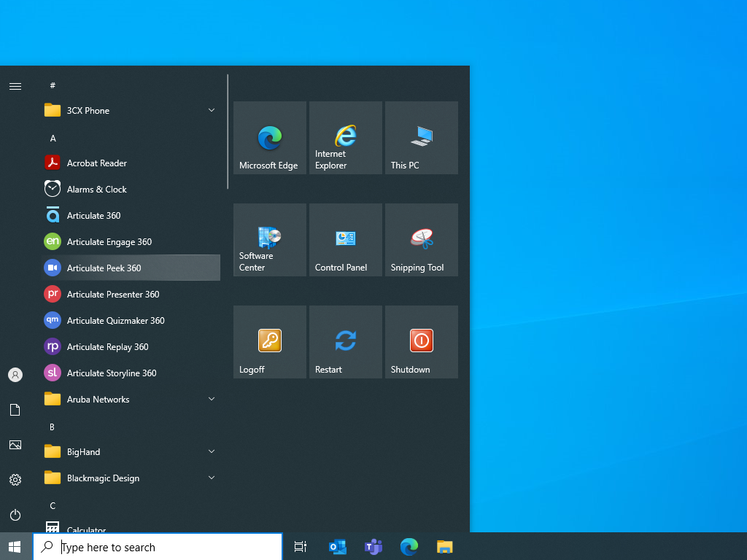The image size is (747, 560).
Task: Open Outlook from the taskbar
Action: coord(338,547)
